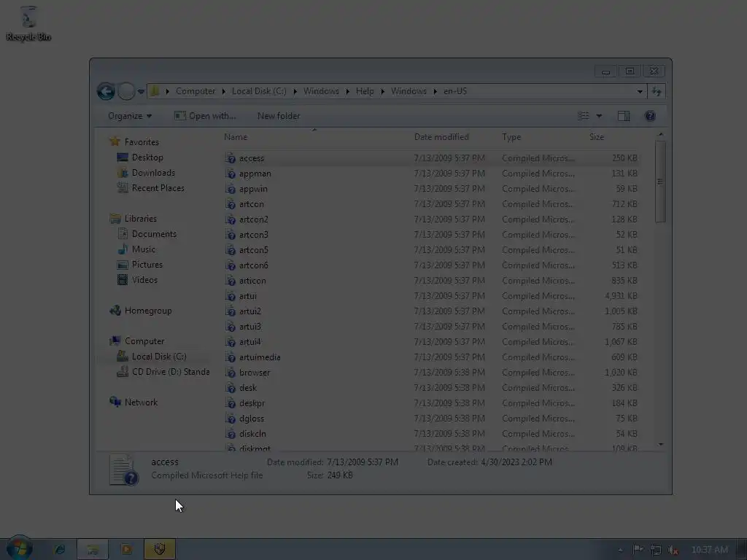
Task: Click the file name dgloss
Action: (252, 418)
